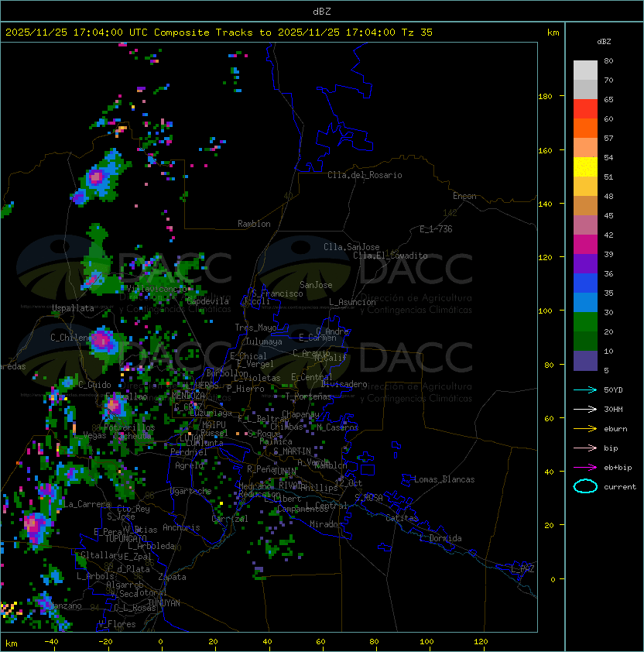Click the 'TUNUYAN' map label
Viewport: 644px width, 652px height.
(164, 603)
